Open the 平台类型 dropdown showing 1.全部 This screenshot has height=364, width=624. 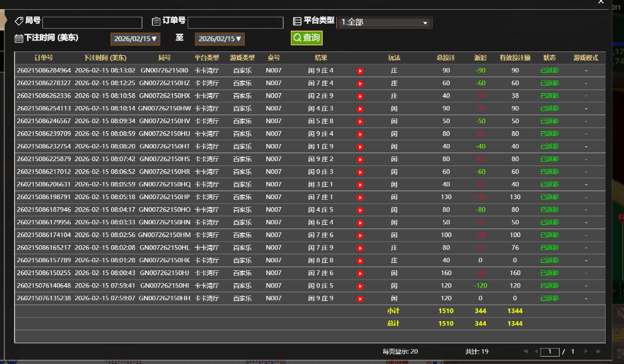[x=384, y=23]
